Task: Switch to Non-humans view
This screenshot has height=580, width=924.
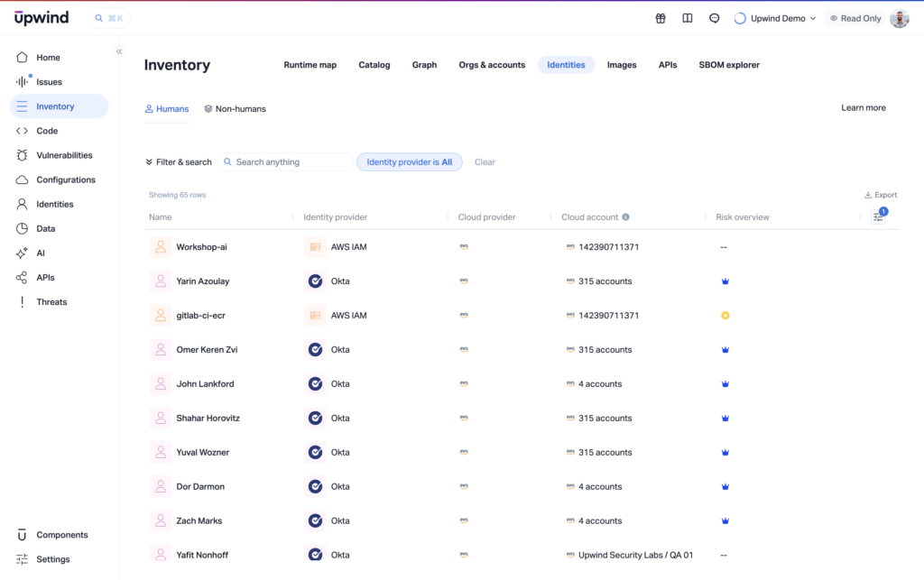Action: (235, 109)
